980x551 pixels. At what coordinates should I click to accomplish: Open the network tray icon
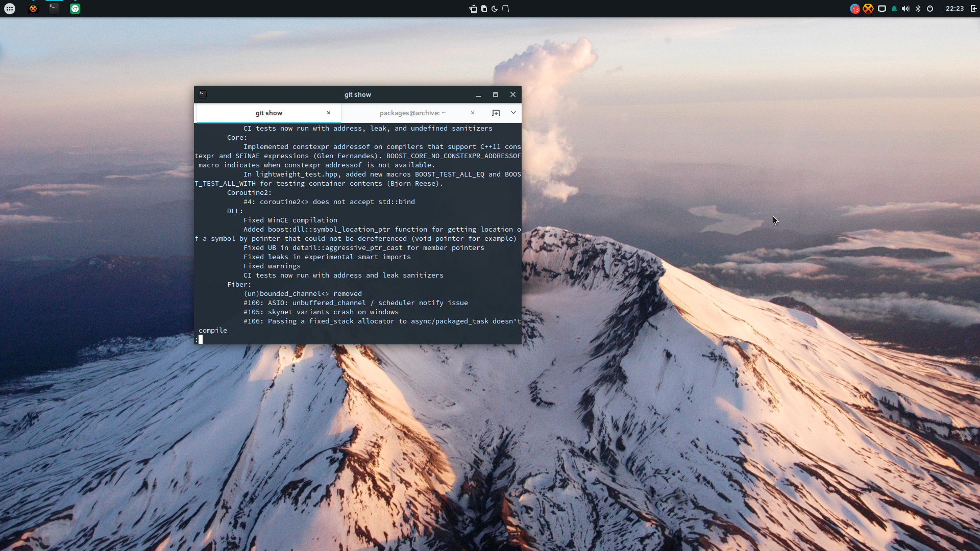coord(881,9)
